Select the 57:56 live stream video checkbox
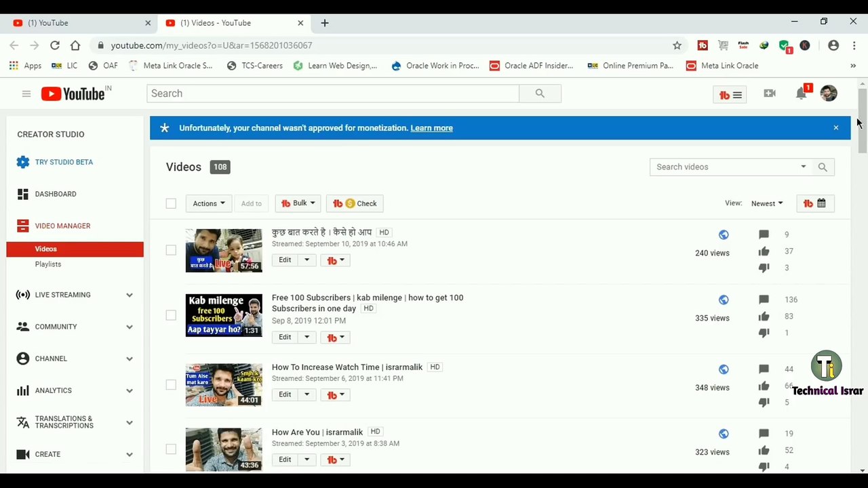This screenshot has height=488, width=868. coord(171,250)
